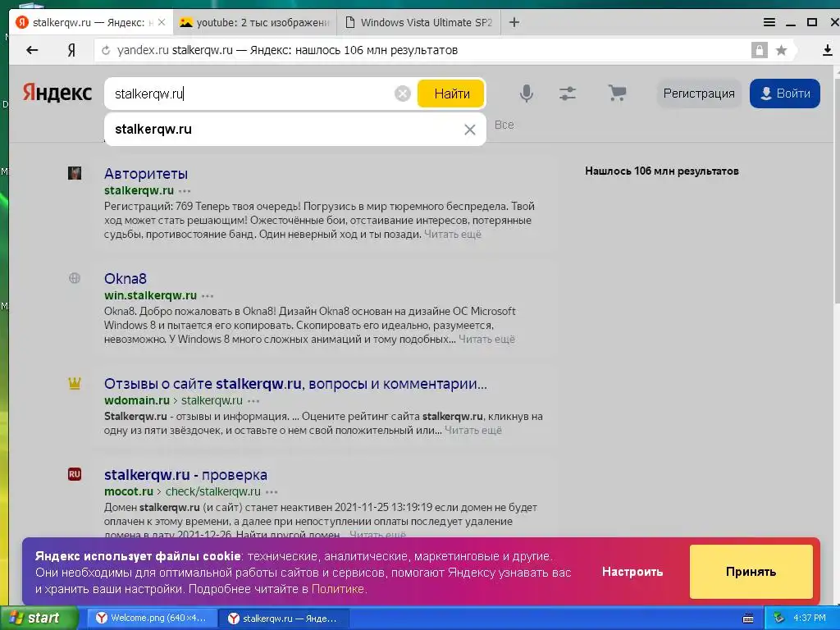The image size is (840, 630).
Task: Open the three-dot menu next to win.stalkerqw.ru
Action: pos(208,295)
